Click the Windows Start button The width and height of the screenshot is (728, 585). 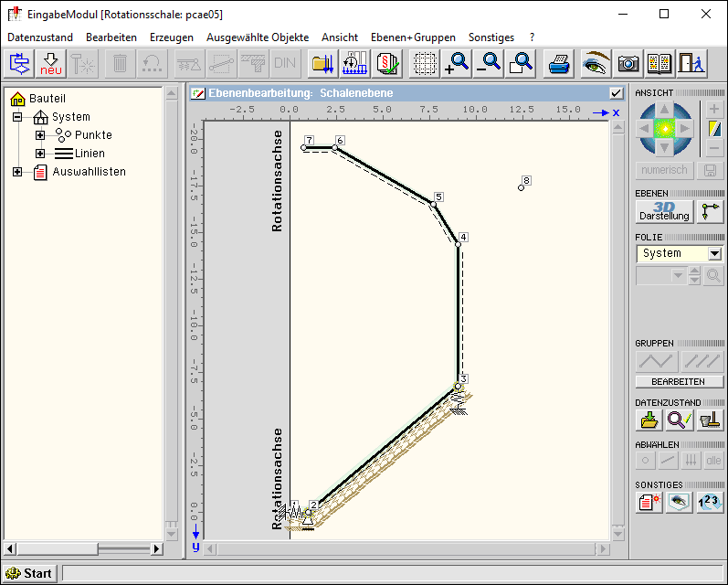point(29,573)
